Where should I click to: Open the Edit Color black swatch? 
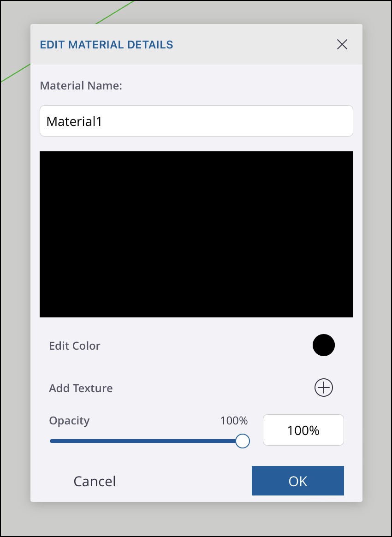click(324, 345)
